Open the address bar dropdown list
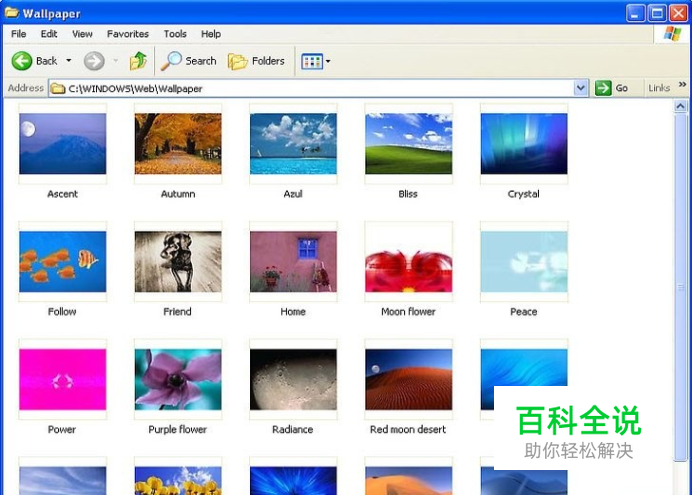The width and height of the screenshot is (692, 495). 581,88
